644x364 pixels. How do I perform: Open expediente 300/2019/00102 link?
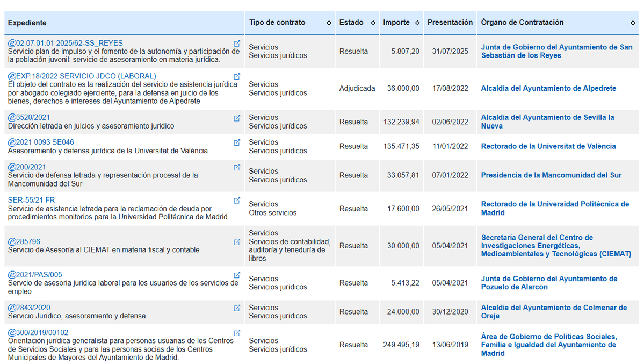(38, 332)
